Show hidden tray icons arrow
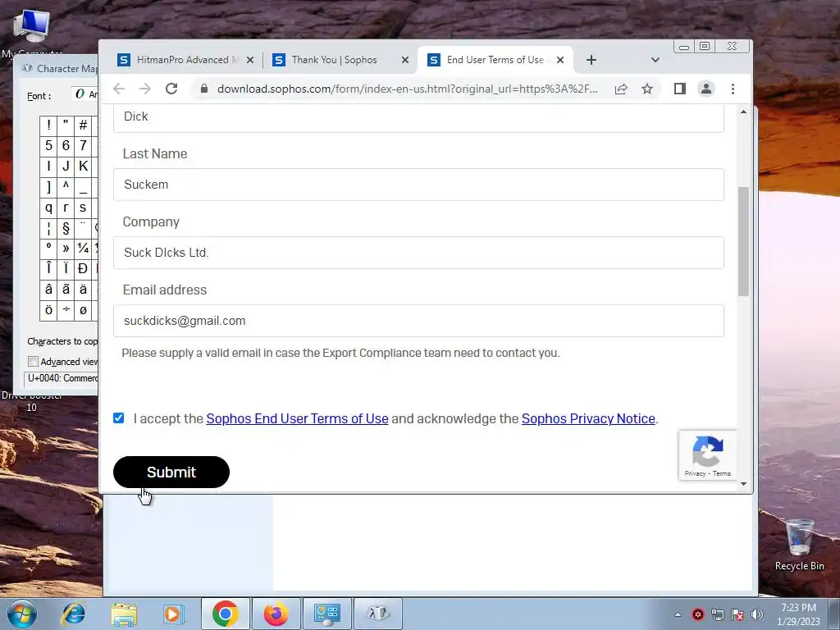Screen dimensions: 840x630 click(678, 614)
